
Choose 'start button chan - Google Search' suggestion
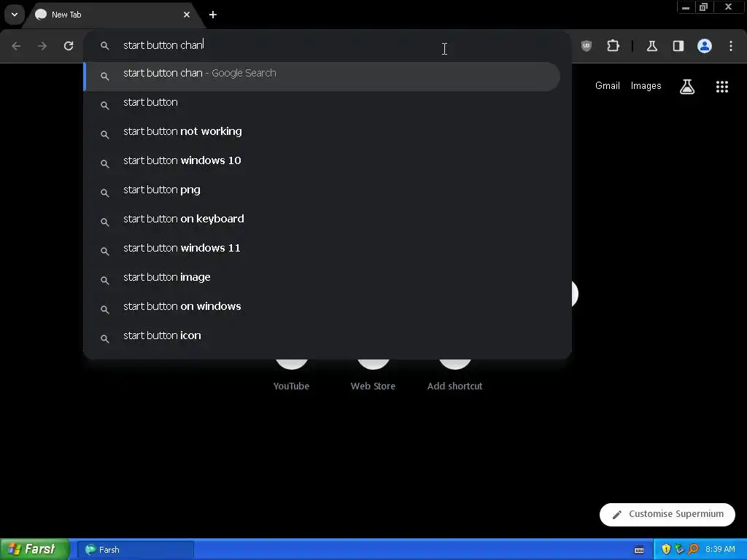(x=322, y=76)
